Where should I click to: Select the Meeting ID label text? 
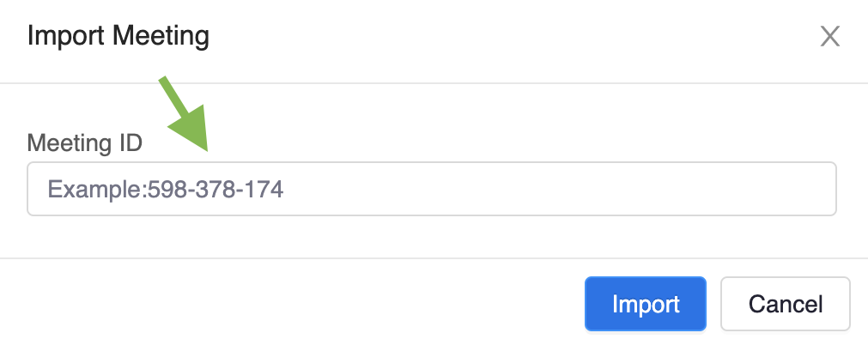pos(85,143)
